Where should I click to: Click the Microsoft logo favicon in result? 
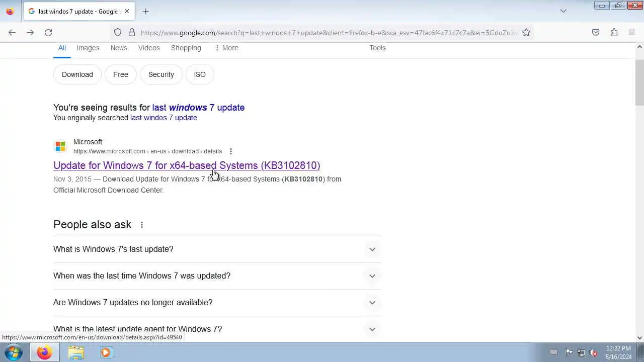[60, 146]
